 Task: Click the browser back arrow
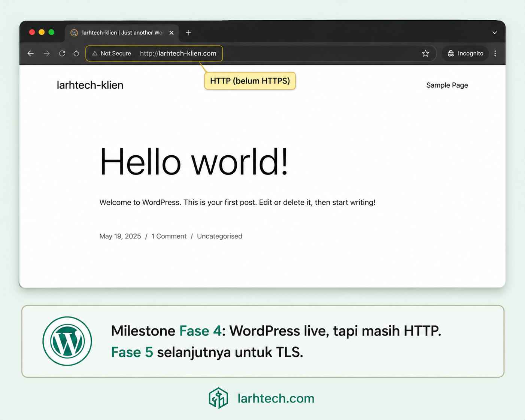[31, 54]
